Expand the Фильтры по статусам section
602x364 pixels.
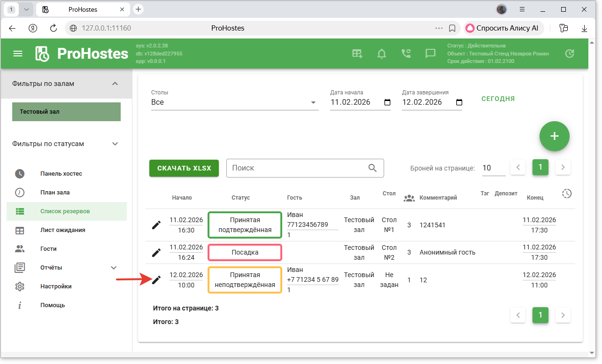point(115,144)
